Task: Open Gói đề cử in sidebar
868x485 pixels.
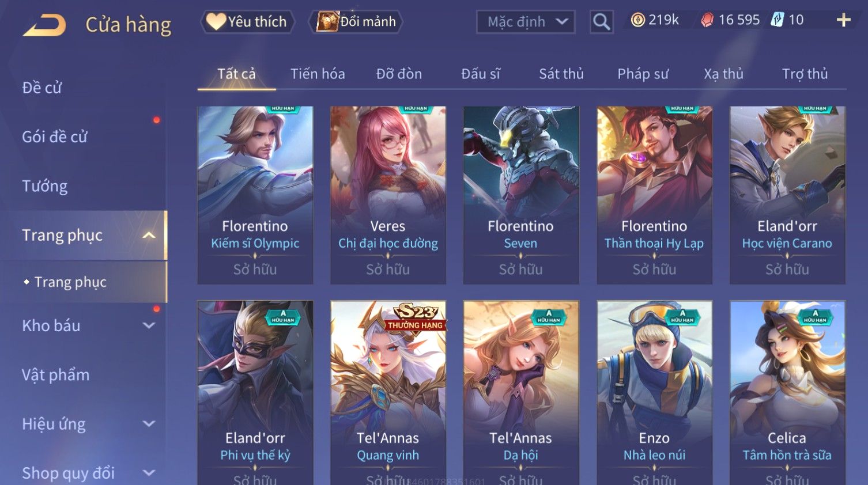Action: tap(55, 137)
